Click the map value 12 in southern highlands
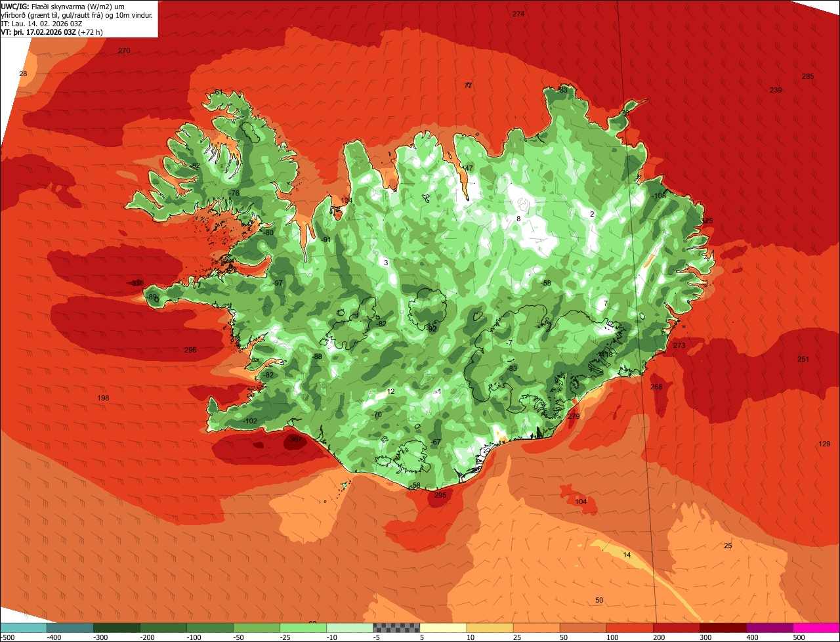The height and width of the screenshot is (642, 840). [x=390, y=391]
